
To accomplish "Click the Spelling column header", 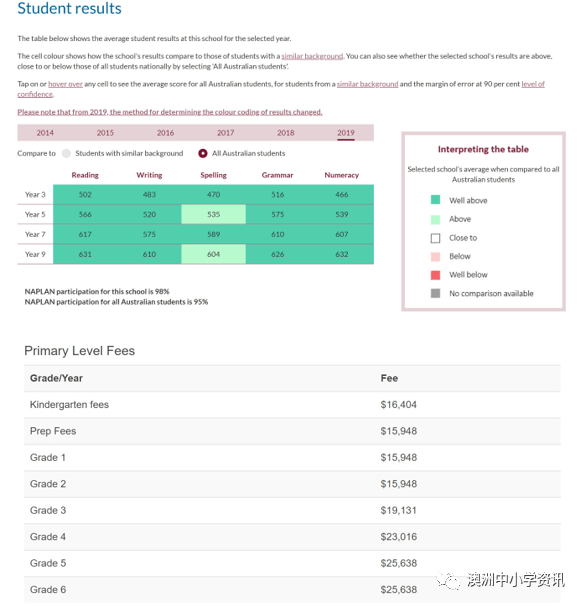I will tap(213, 175).
